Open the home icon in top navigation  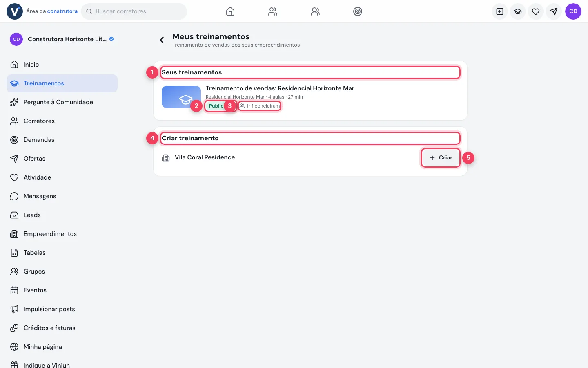[x=230, y=11]
